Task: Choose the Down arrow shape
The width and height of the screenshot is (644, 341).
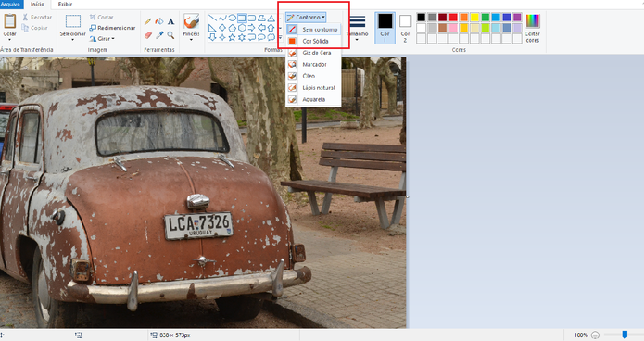Action: 212,37
